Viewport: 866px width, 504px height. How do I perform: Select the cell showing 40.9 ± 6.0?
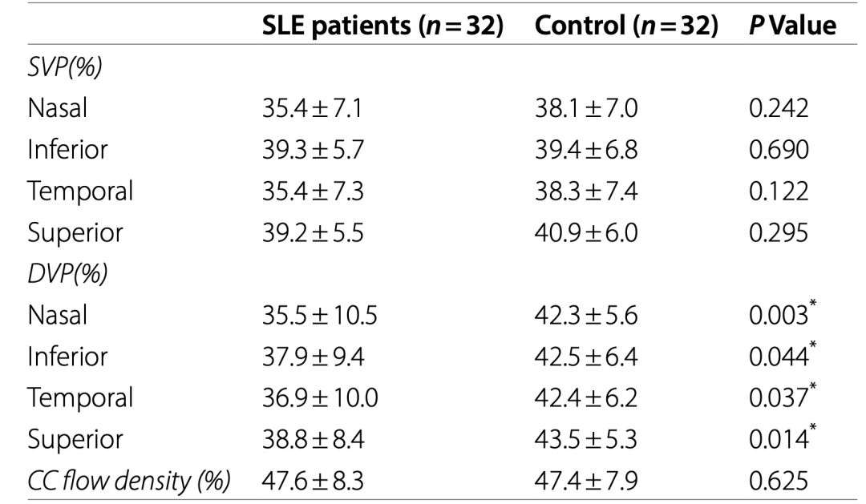586,232
